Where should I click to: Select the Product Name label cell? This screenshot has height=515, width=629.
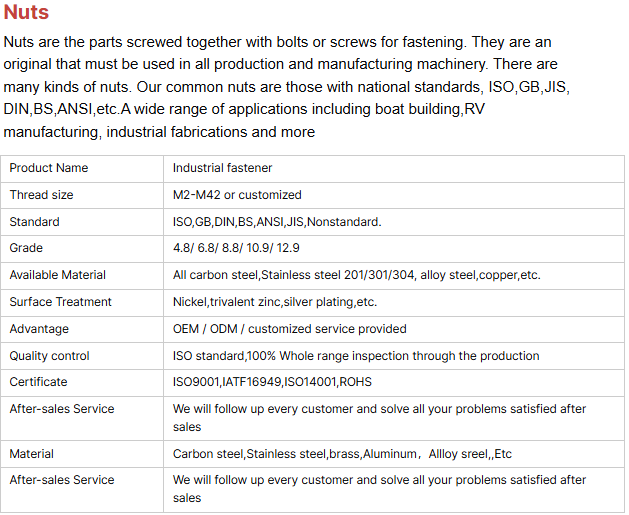[x=49, y=168]
